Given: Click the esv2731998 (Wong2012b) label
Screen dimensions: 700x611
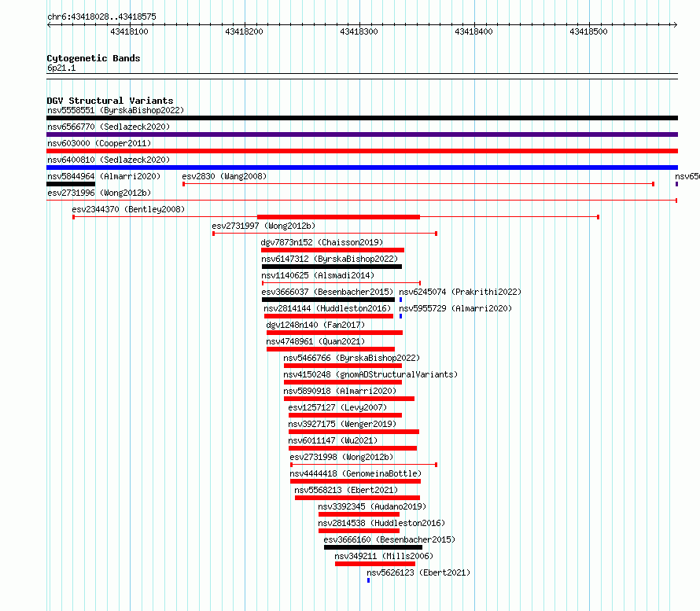Looking at the screenshot, I should [x=341, y=457].
